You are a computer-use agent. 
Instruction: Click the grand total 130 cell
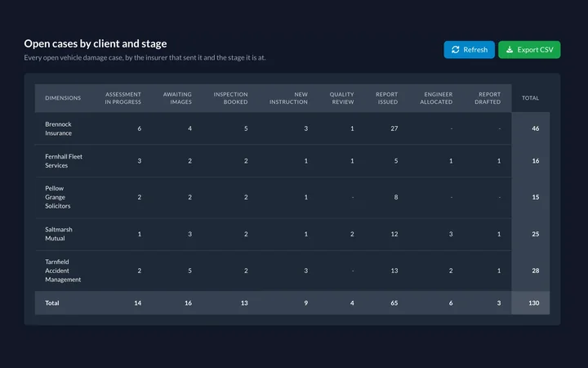click(x=534, y=303)
